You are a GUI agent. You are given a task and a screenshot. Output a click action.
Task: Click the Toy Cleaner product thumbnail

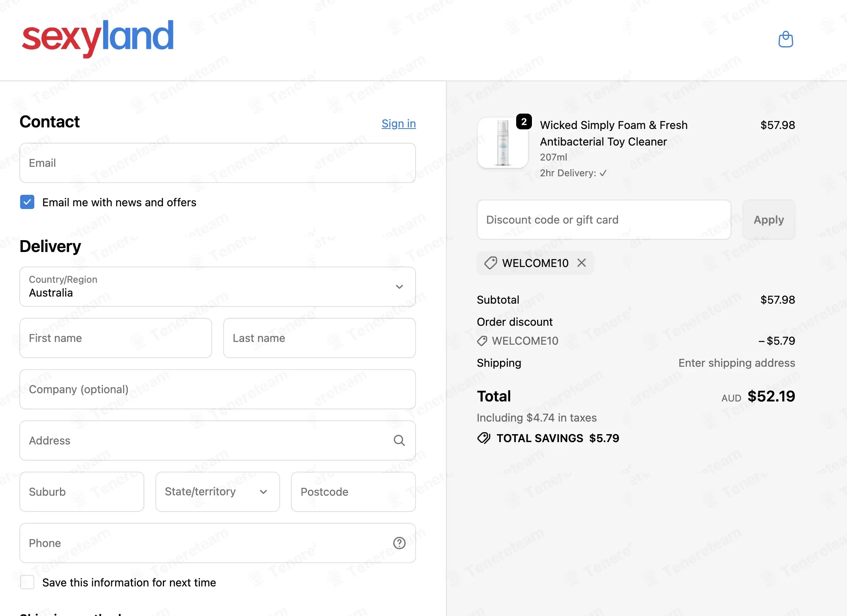(503, 143)
